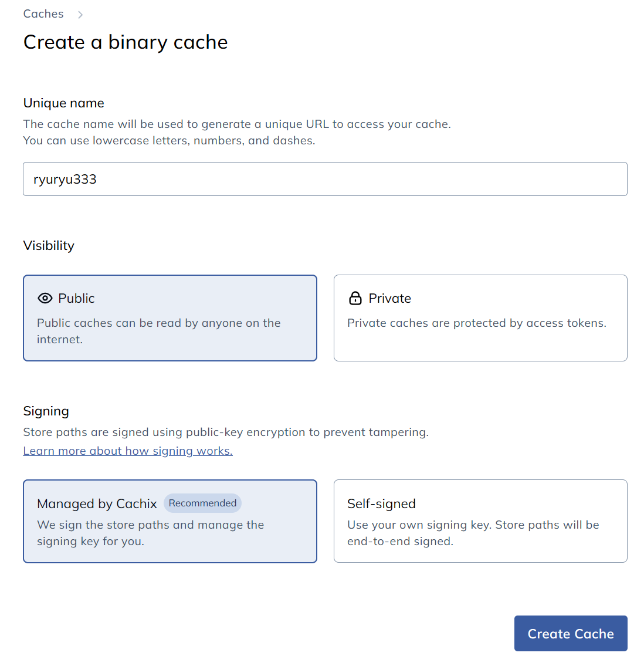Image resolution: width=644 pixels, height=656 pixels.
Task: Focus the Unique name text field
Action: coord(325,179)
